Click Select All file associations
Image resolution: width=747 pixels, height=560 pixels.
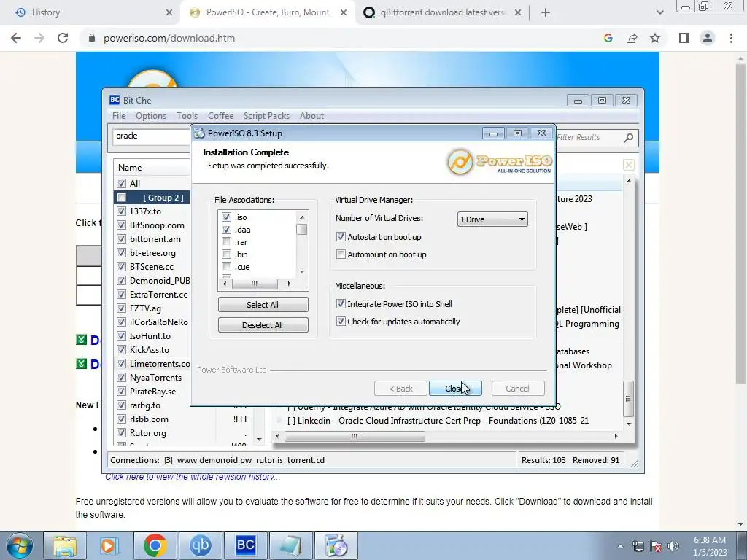(263, 305)
